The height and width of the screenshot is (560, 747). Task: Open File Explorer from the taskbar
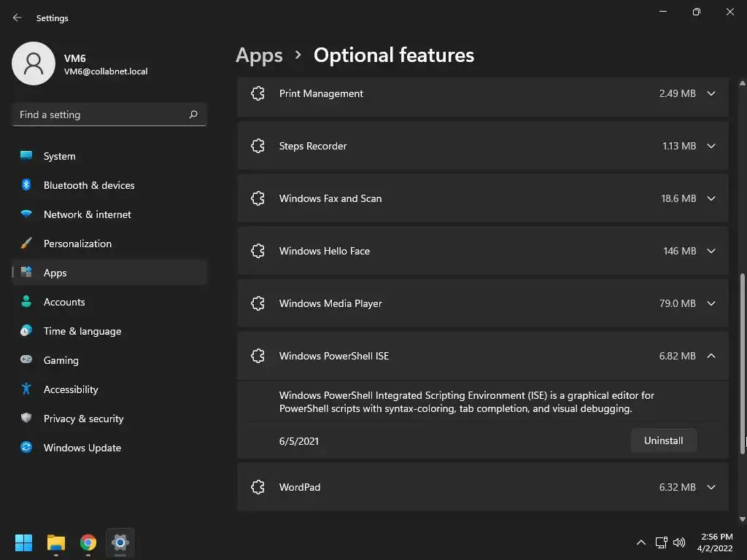tap(56, 542)
